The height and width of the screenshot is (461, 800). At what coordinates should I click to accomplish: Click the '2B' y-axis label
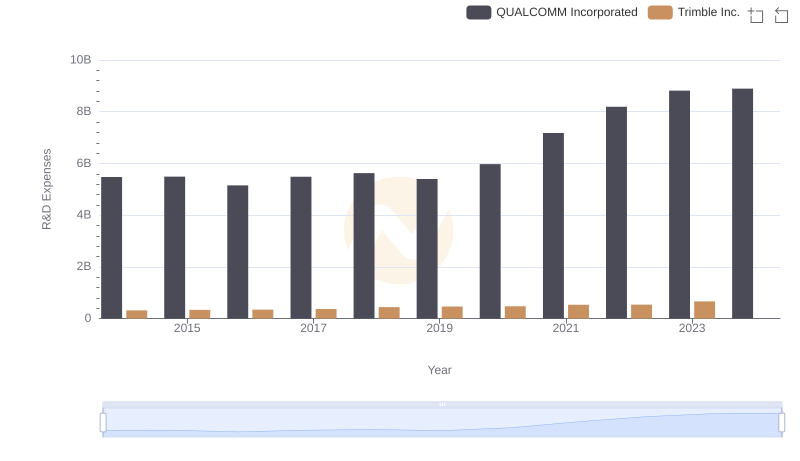tap(84, 266)
